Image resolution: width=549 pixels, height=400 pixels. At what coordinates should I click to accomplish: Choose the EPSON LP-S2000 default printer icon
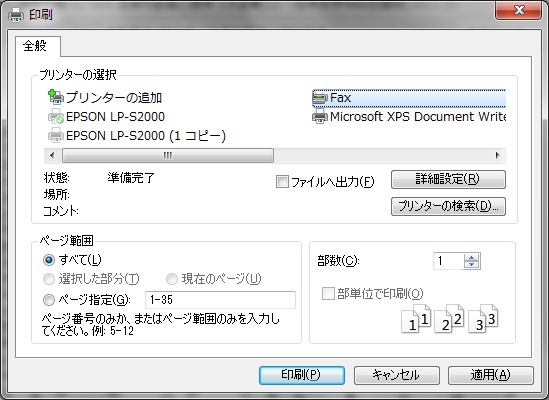[56, 116]
